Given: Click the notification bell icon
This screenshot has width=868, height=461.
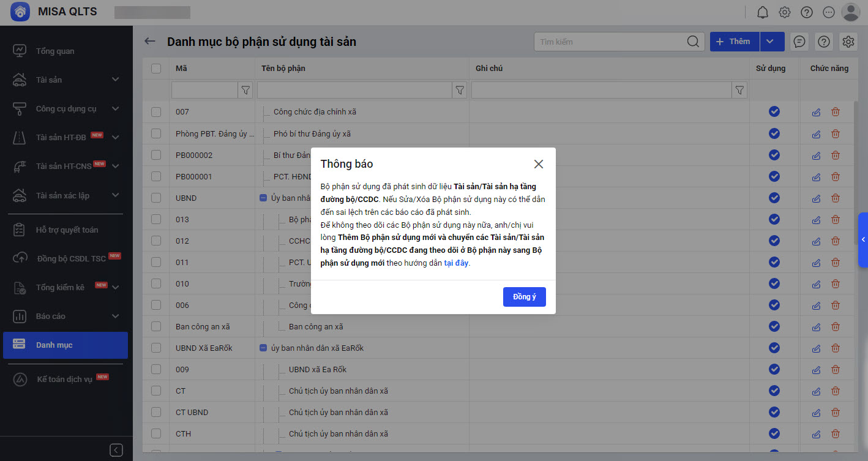Looking at the screenshot, I should pos(763,12).
